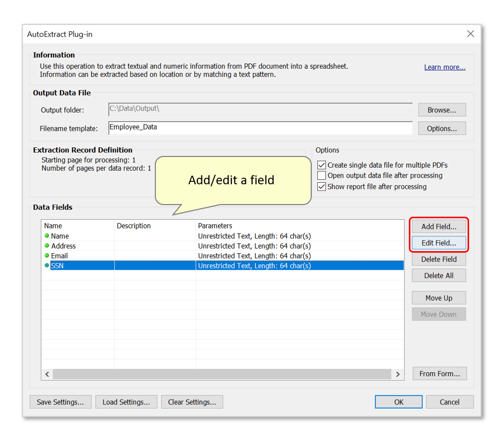Open filename template Options dialog
The image size is (504, 440).
click(441, 128)
